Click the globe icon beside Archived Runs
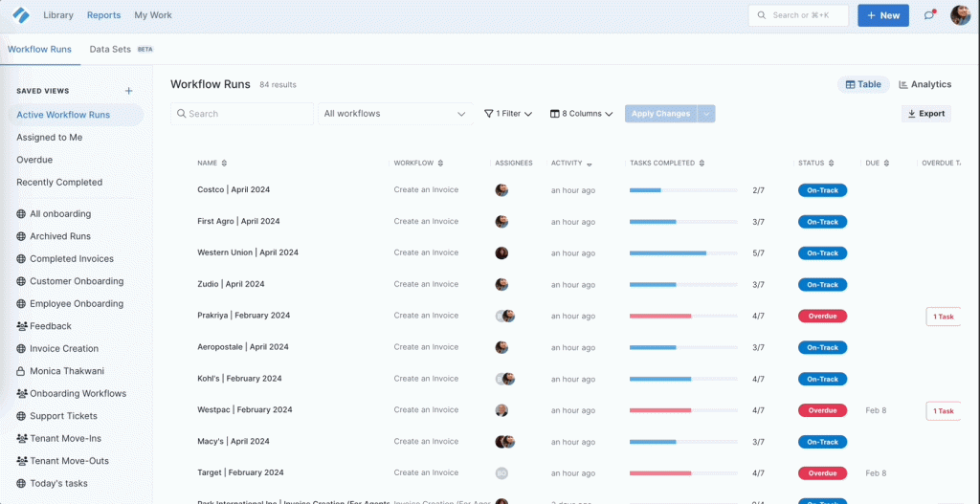The image size is (980, 504). pyautogui.click(x=21, y=236)
